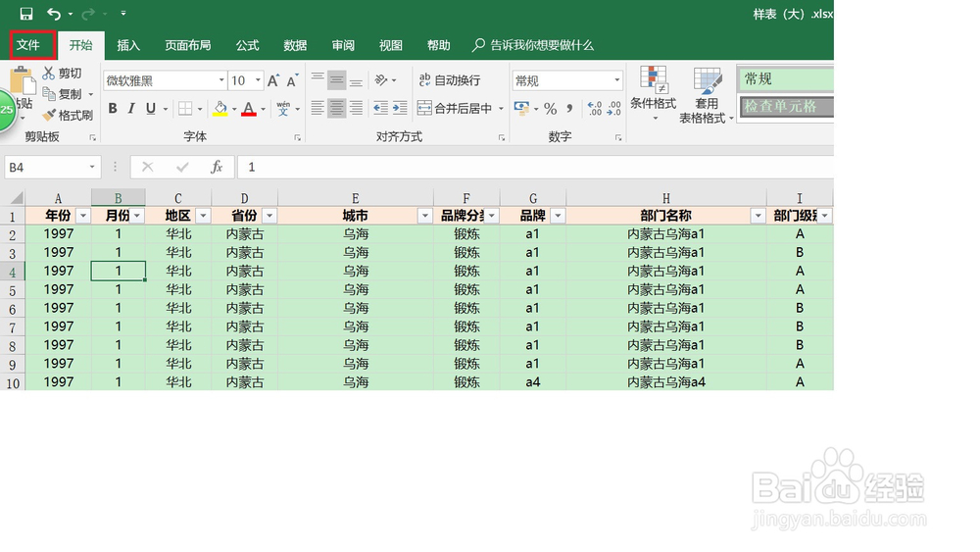Open the undo history dropdown arrow
This screenshot has height=552, width=980.
click(70, 14)
